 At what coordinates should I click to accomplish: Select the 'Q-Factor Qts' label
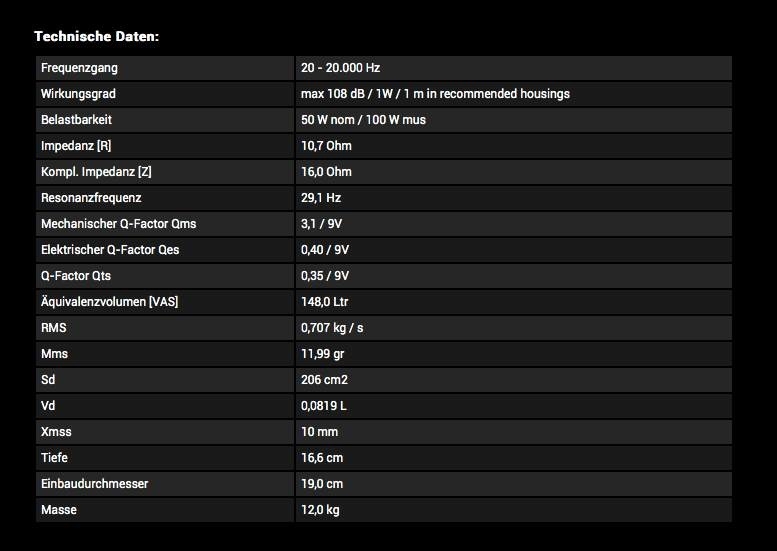76,276
